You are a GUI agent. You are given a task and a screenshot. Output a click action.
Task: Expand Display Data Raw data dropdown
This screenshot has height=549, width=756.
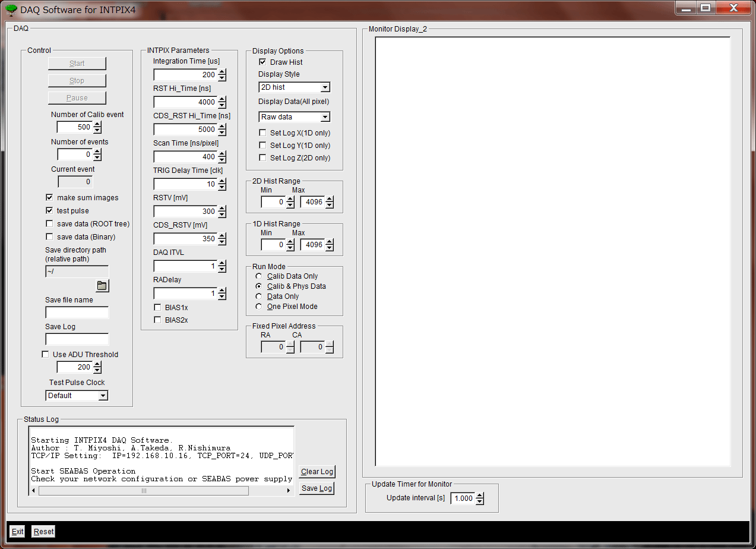[325, 117]
